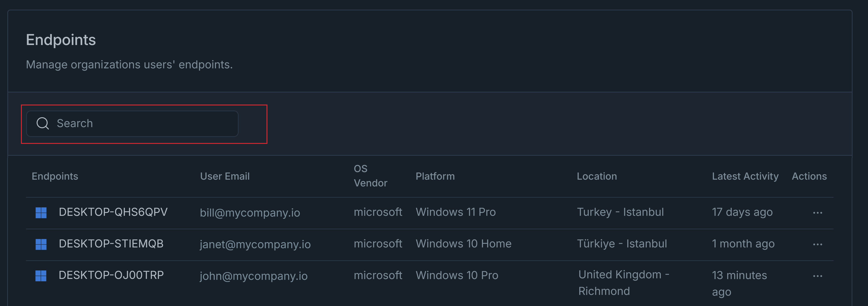This screenshot has width=868, height=306.
Task: Click the Location column header
Action: click(x=597, y=176)
